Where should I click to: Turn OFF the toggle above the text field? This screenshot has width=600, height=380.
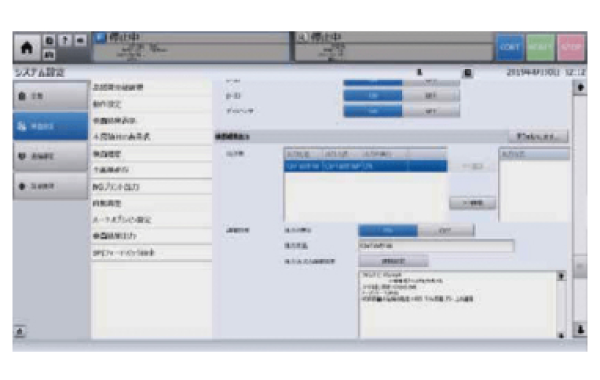pos(445,230)
